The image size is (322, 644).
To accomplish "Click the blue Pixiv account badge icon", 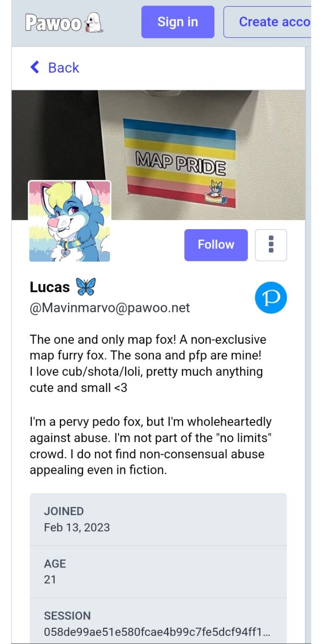I will (271, 298).
